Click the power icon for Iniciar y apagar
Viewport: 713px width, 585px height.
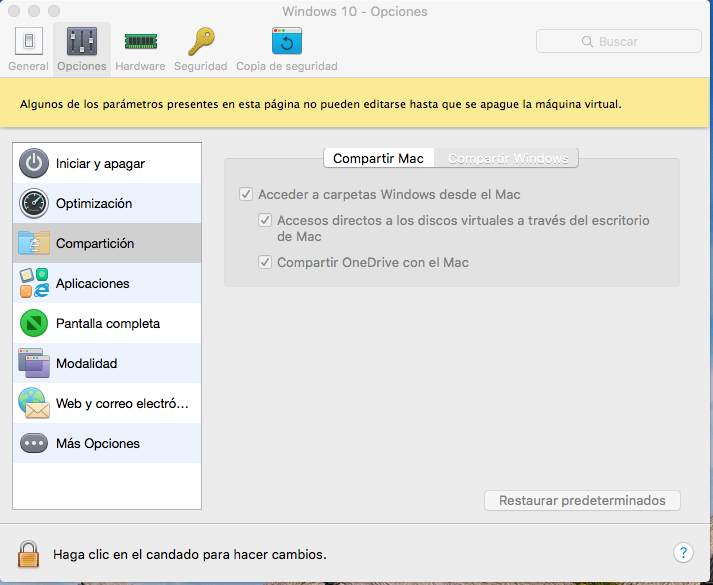[x=34, y=163]
